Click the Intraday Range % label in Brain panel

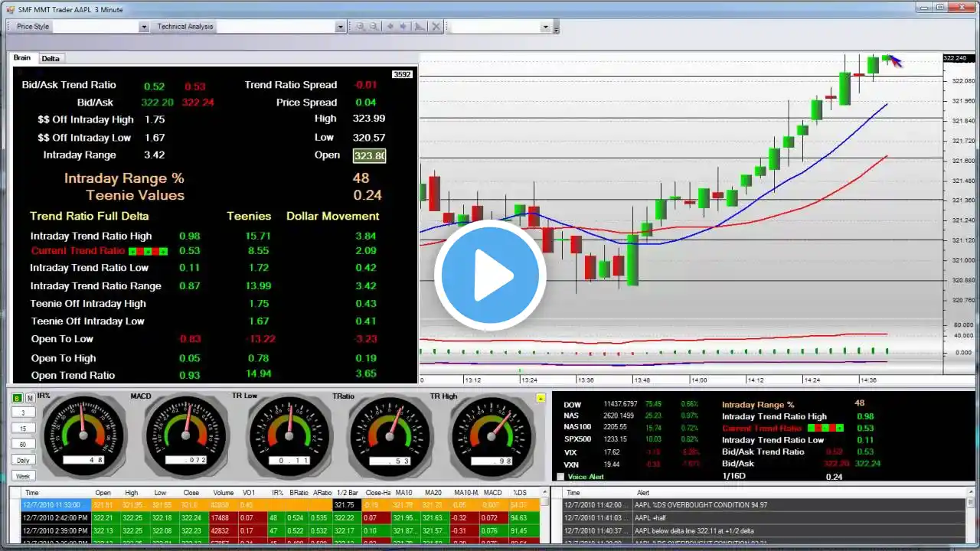(x=124, y=178)
